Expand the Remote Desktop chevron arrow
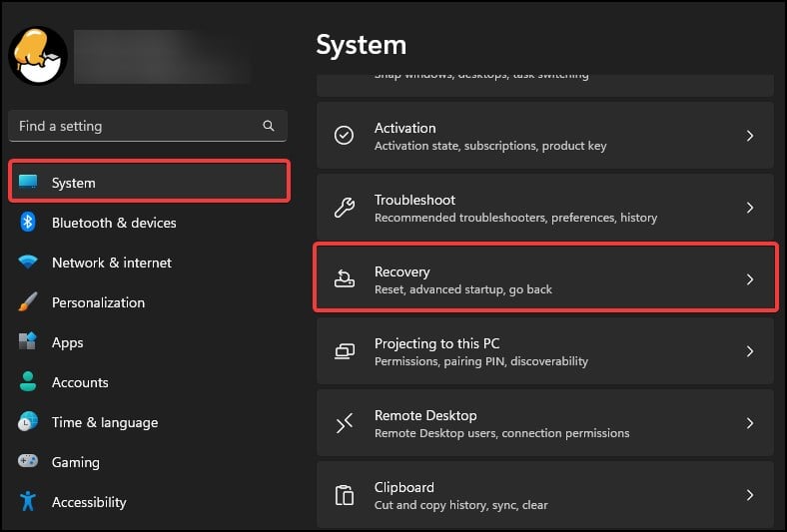 (750, 423)
